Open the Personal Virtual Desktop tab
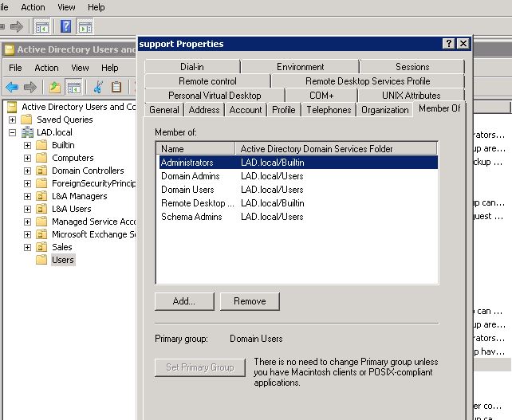 click(215, 96)
